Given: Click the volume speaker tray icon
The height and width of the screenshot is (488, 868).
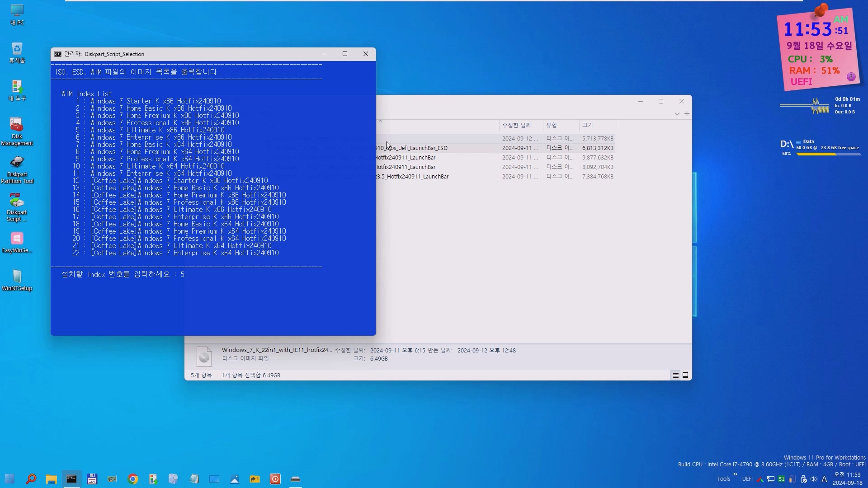Looking at the screenshot, I should click(814, 479).
